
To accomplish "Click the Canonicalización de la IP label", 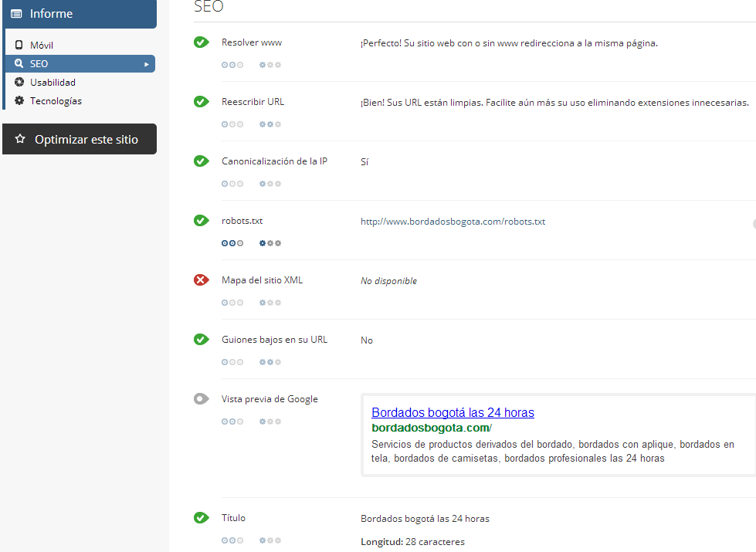I will (274, 161).
